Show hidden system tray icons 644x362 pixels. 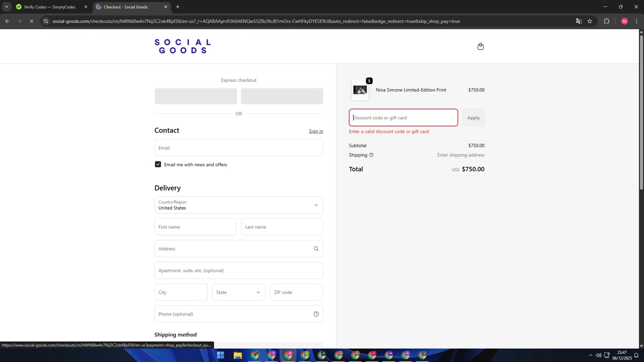click(590, 355)
